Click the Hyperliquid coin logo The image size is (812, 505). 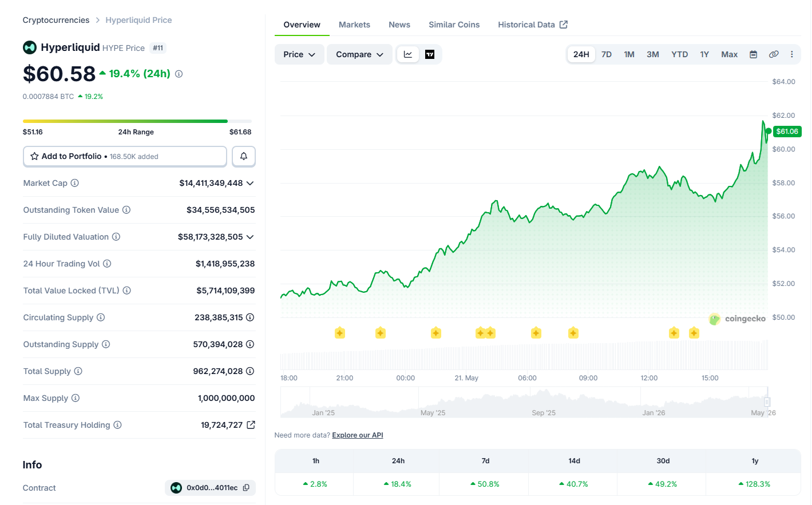coord(30,47)
